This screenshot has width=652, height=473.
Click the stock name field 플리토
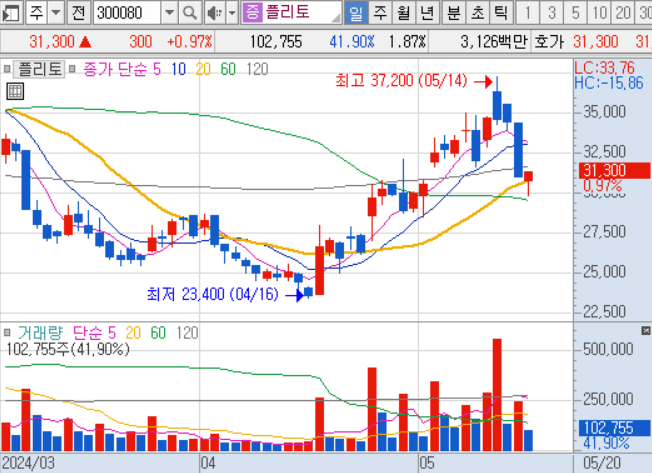tap(302, 12)
